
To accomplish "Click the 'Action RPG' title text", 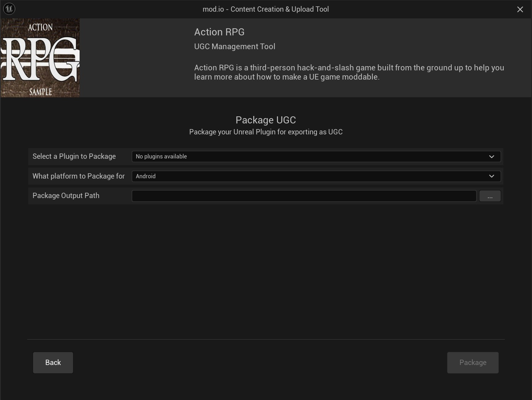I will 219,32.
